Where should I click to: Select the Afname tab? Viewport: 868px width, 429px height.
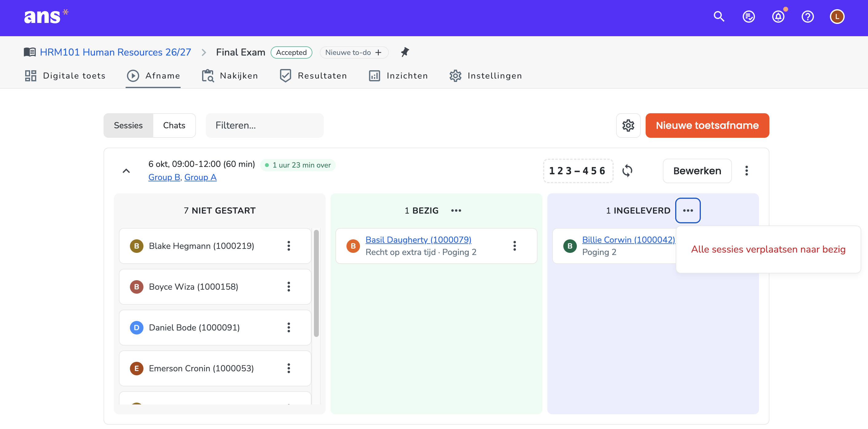[153, 76]
